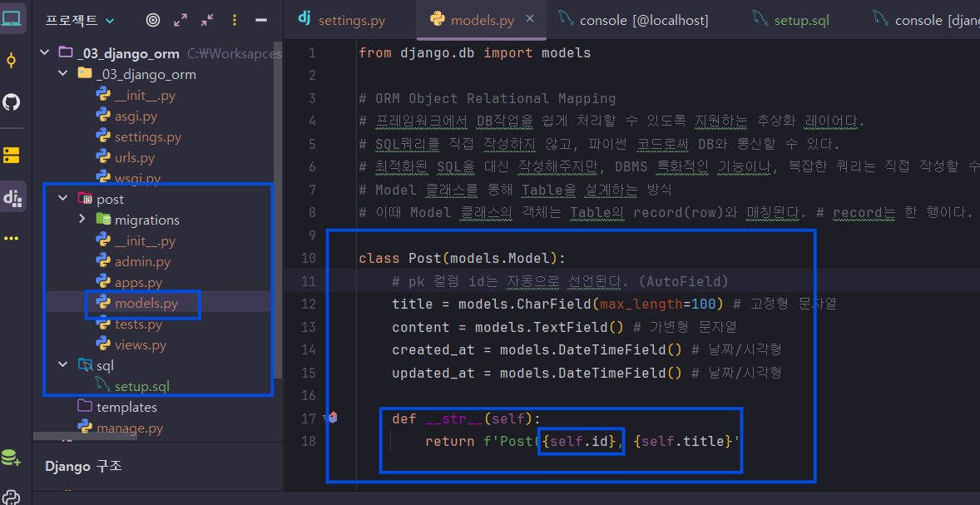Image resolution: width=980 pixels, height=505 pixels.
Task: Hide the project panel with the minus icon
Action: (x=261, y=20)
